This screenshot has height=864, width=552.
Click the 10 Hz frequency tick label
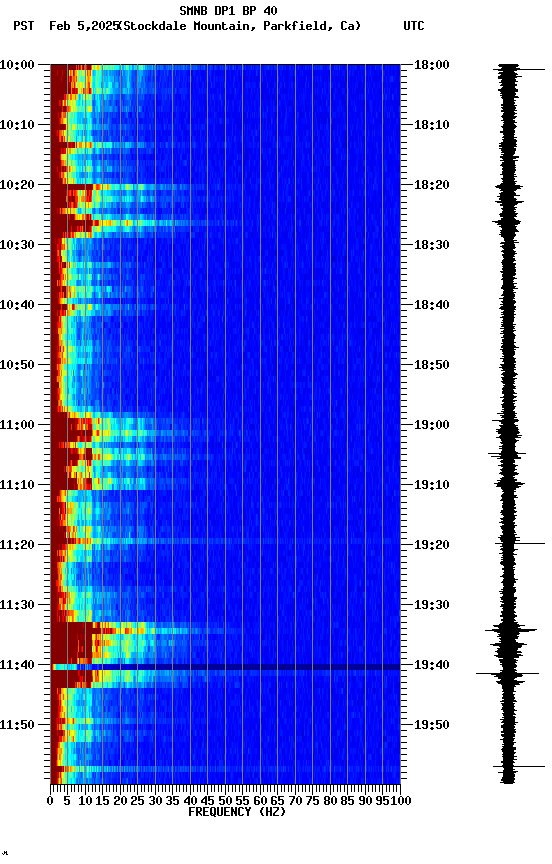(x=85, y=801)
